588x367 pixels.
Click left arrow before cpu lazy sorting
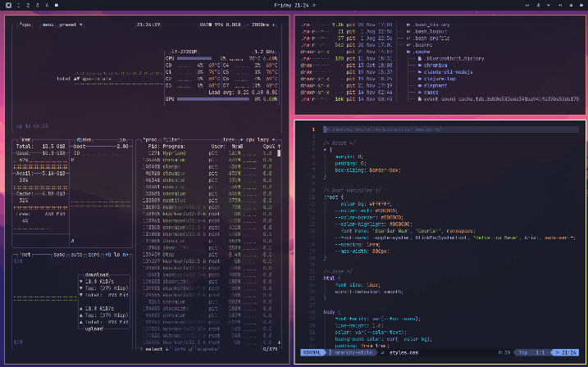242,139
